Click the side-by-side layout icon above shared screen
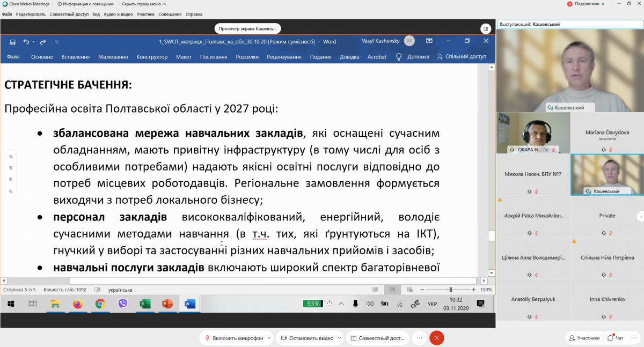Image resolution: width=644 pixels, height=347 pixels. click(x=485, y=29)
